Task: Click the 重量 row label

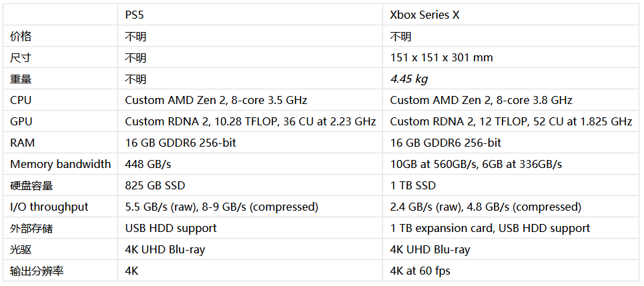Action: point(21,79)
